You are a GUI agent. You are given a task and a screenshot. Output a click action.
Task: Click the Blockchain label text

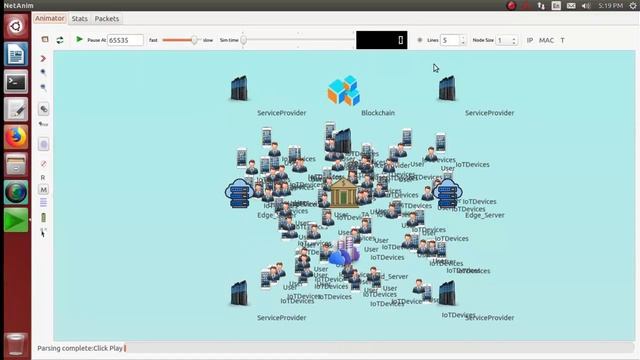click(378, 113)
